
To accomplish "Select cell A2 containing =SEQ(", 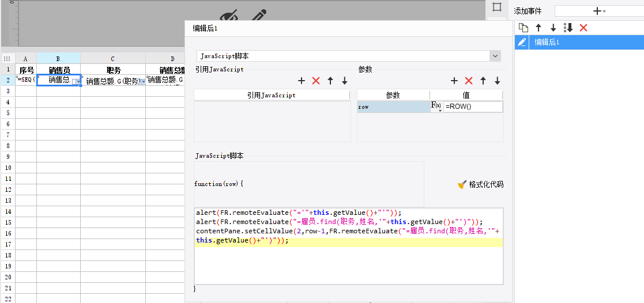I will click(x=26, y=80).
